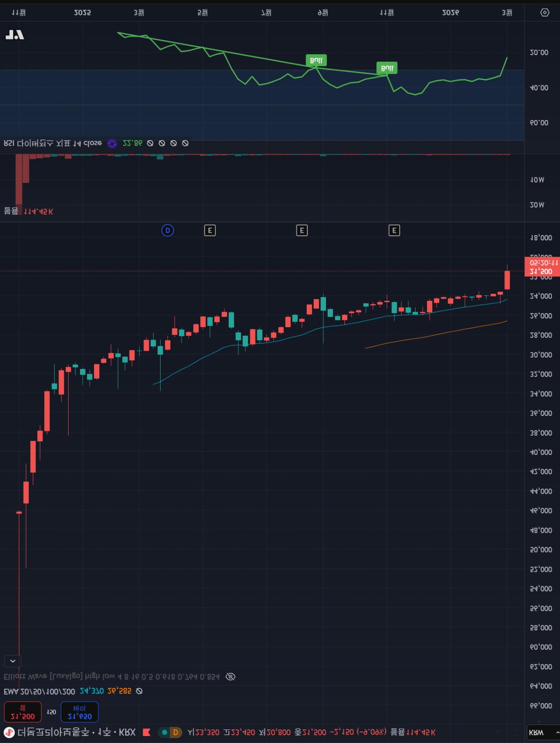
Task: Select the volume indicator label
Action: [x=11, y=211]
